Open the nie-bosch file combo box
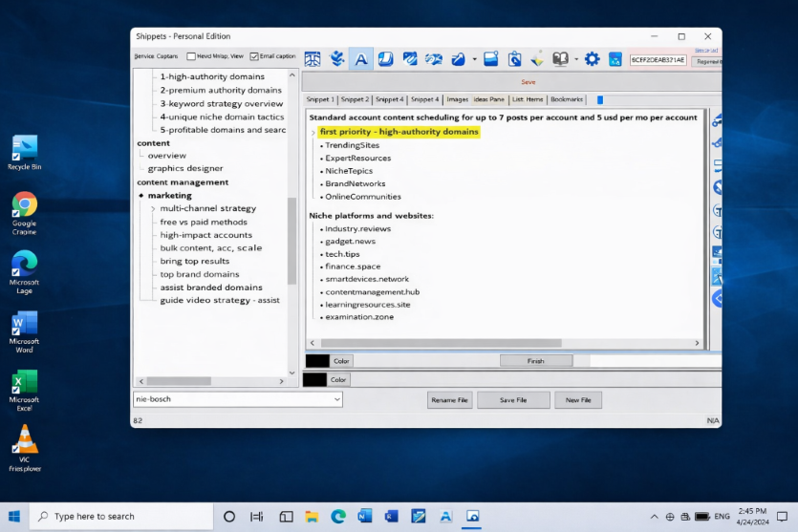 tap(238, 399)
